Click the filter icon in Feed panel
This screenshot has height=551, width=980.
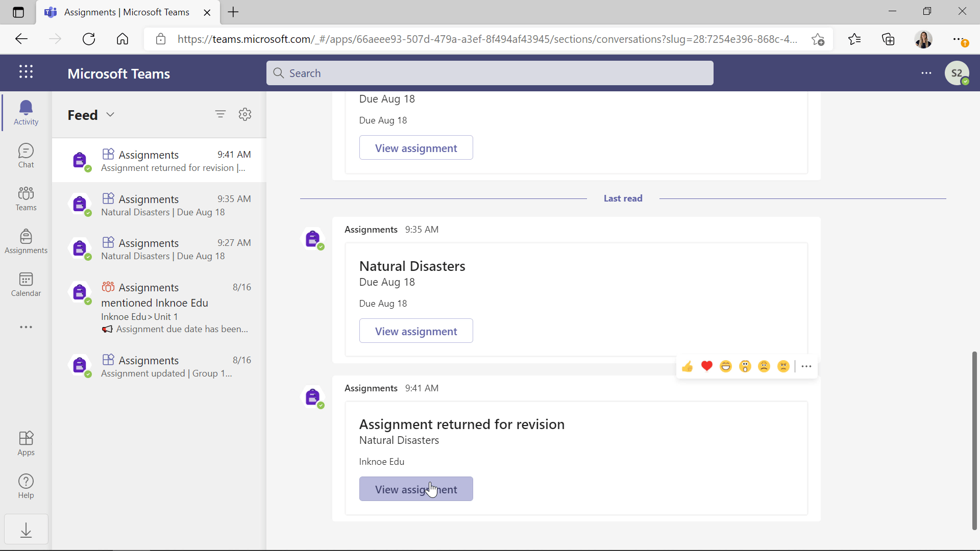point(221,114)
